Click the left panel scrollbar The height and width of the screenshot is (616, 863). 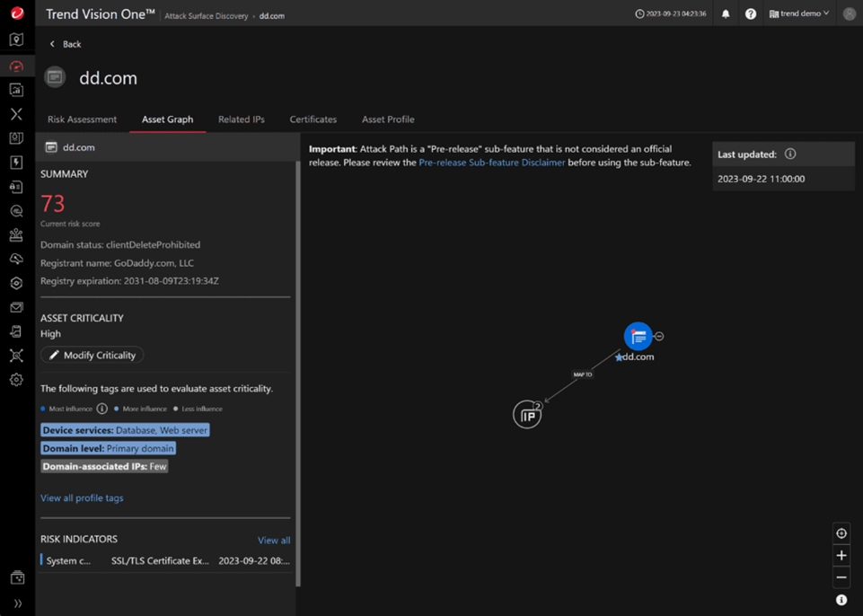[x=298, y=374]
